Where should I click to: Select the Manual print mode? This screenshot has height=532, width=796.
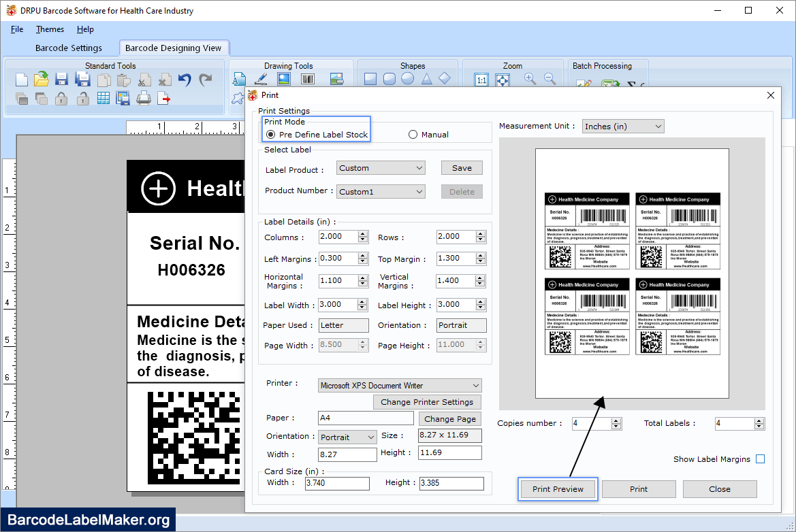pos(413,134)
